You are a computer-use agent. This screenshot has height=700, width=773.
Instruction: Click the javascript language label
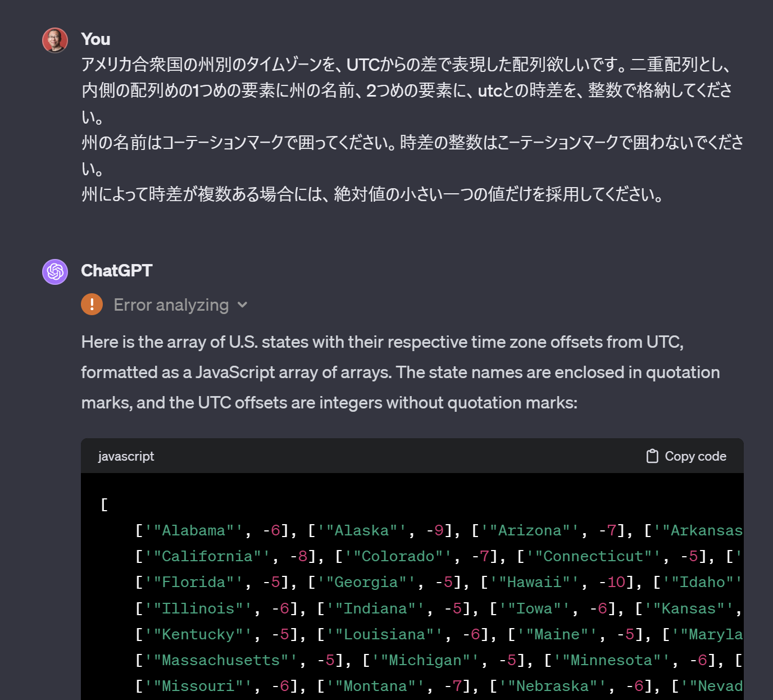126,456
